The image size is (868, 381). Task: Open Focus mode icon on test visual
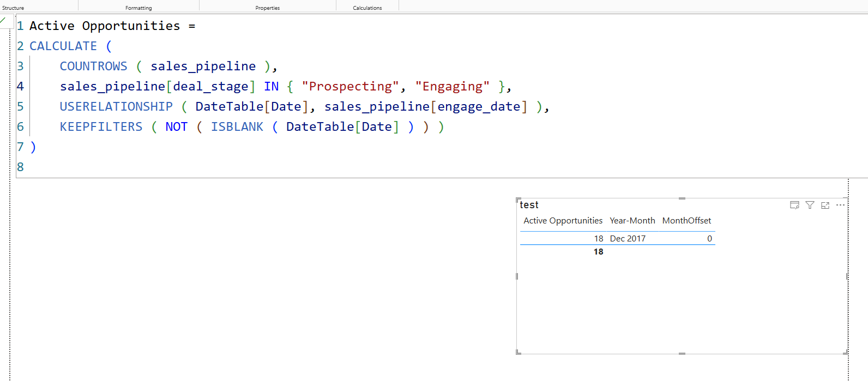[825, 205]
